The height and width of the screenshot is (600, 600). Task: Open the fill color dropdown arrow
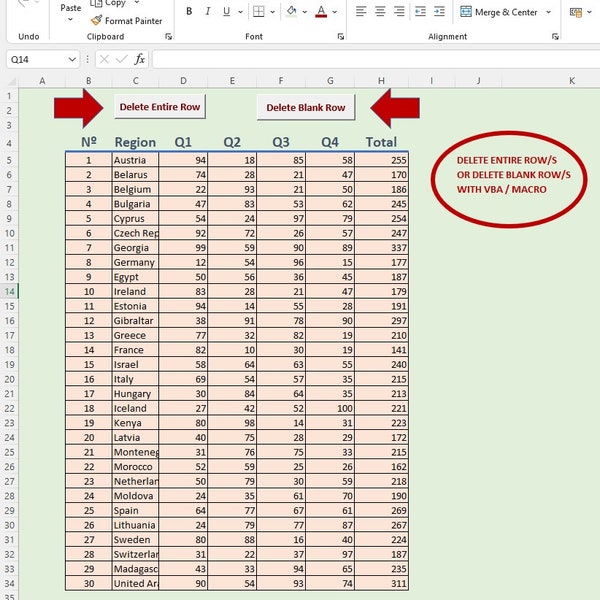pos(305,12)
